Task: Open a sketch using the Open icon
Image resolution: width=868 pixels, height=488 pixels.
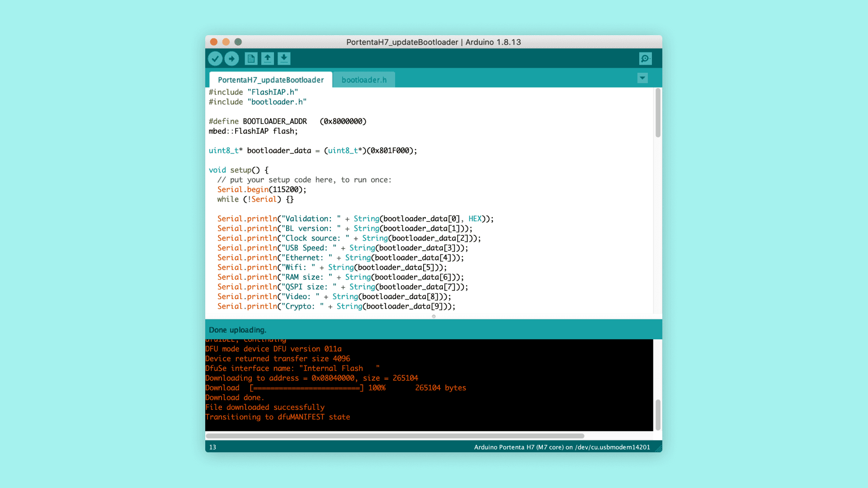Action: (268, 59)
